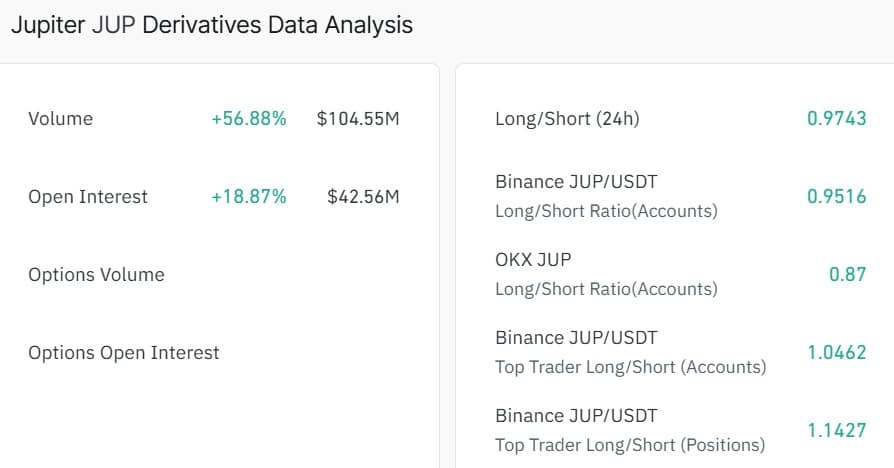Image resolution: width=894 pixels, height=468 pixels.
Task: Click the 0.9516 ratio value
Action: [836, 197]
